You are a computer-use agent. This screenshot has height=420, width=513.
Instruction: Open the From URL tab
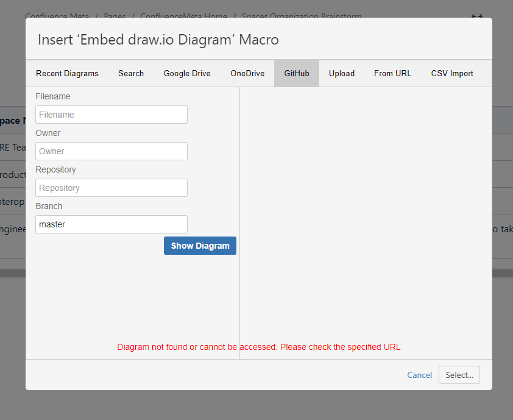coord(392,73)
